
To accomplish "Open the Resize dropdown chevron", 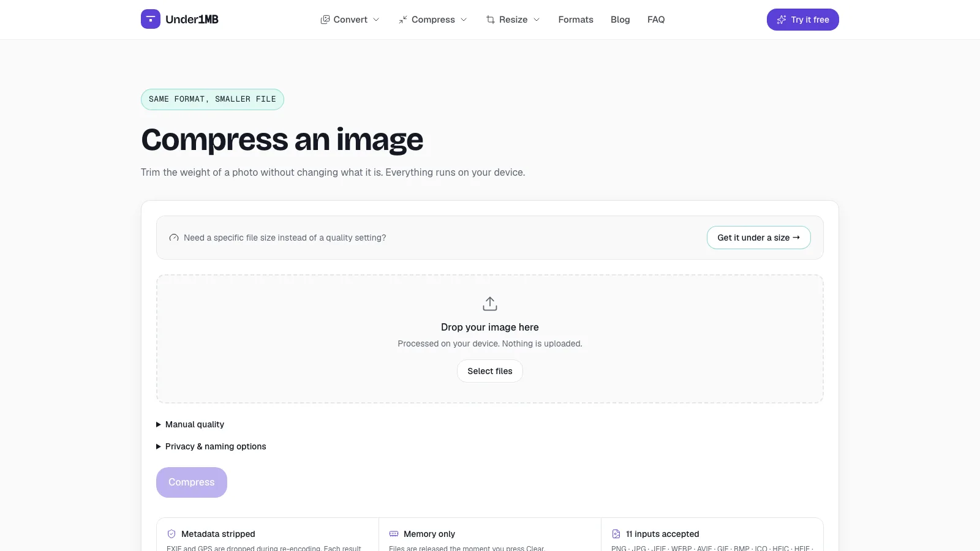I will 537,20.
